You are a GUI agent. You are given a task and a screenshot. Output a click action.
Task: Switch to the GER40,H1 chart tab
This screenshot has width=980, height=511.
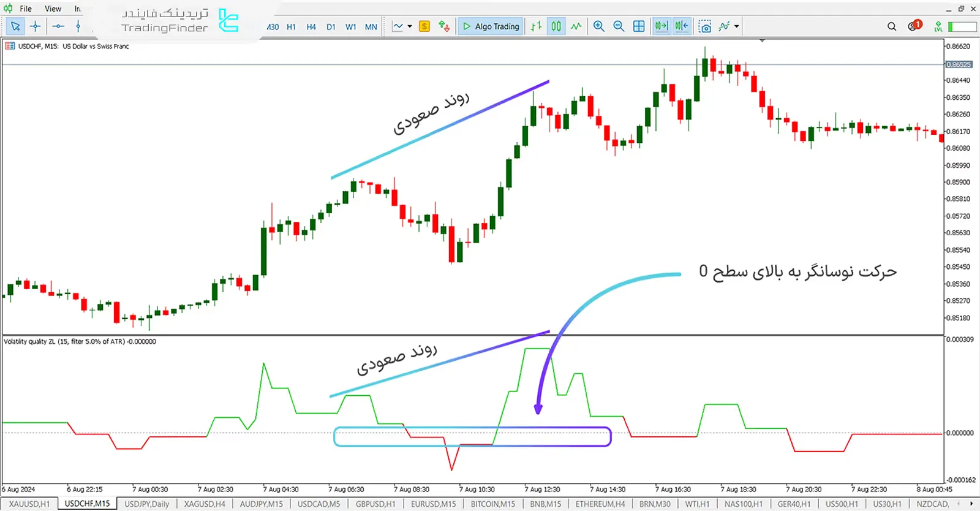(794, 504)
